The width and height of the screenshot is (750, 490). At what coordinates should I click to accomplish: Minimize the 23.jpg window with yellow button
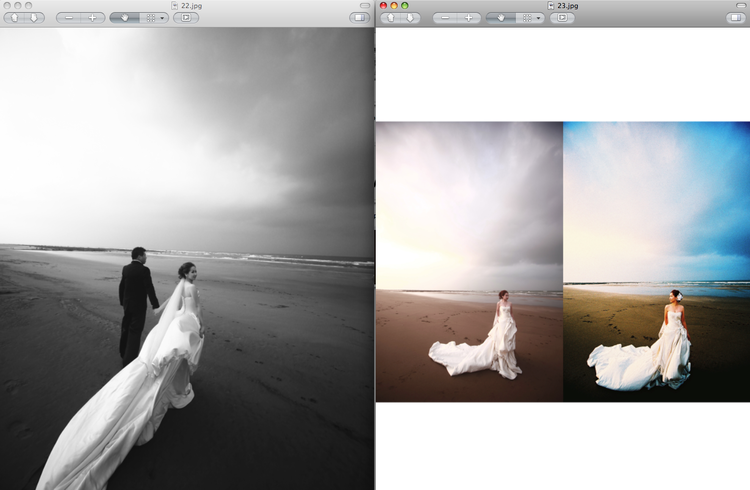click(x=394, y=6)
